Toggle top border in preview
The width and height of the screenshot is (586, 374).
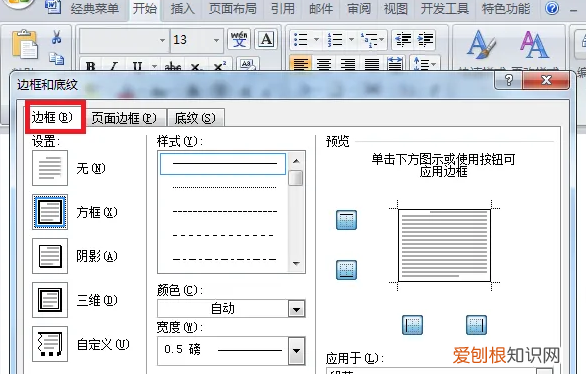point(346,220)
